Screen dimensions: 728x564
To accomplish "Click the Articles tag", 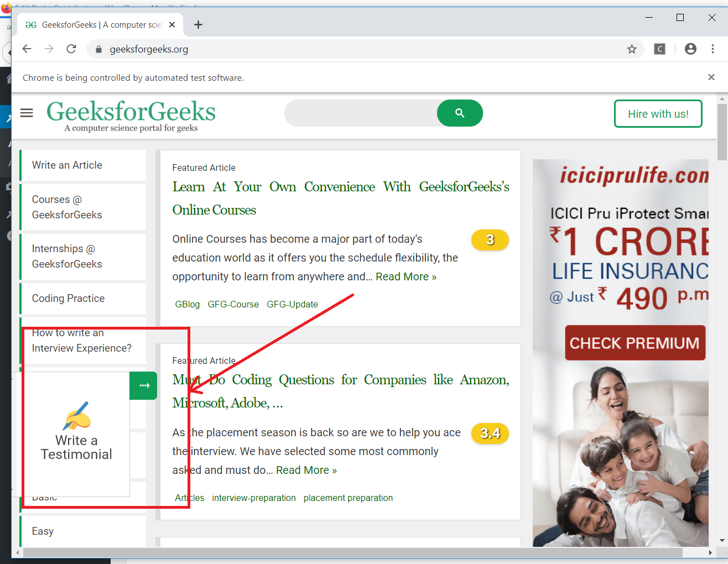I will [x=190, y=498].
